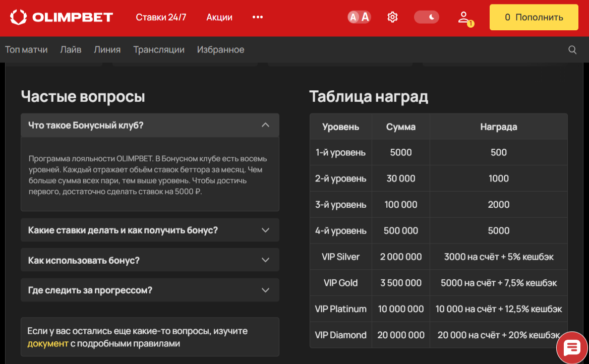Open the three-dots more menu
Image resolution: width=589 pixels, height=364 pixels.
[258, 17]
